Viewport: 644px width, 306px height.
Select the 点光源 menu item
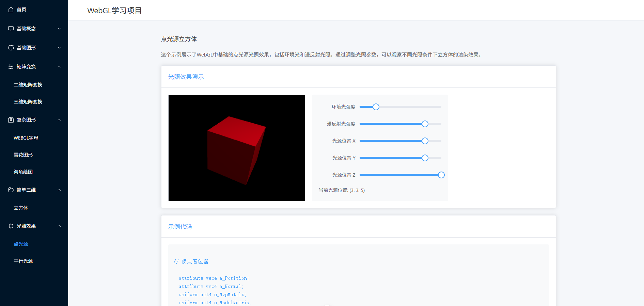click(x=34, y=244)
